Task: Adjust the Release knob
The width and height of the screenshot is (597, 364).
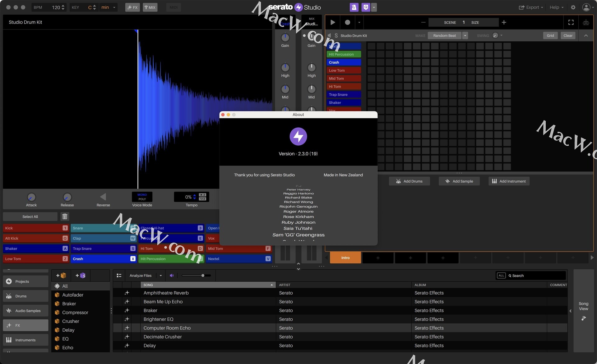Action: point(67,197)
